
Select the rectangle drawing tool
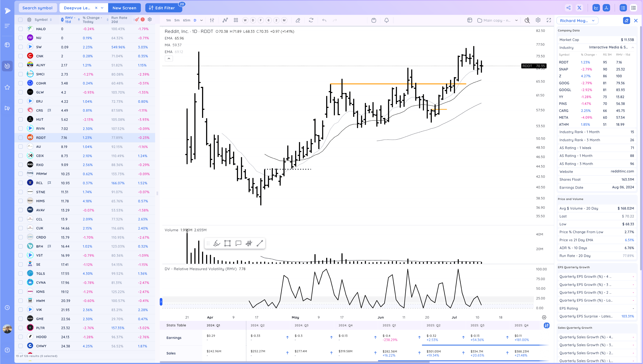point(227,243)
